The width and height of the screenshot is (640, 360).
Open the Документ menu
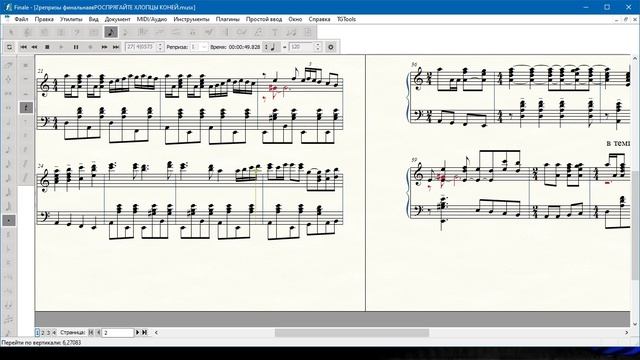coord(118,19)
